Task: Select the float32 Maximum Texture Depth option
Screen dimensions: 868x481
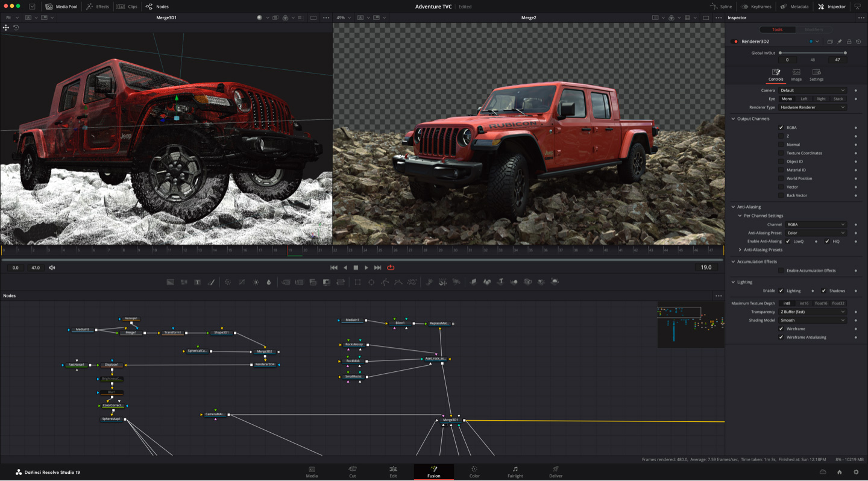Action: pyautogui.click(x=837, y=303)
